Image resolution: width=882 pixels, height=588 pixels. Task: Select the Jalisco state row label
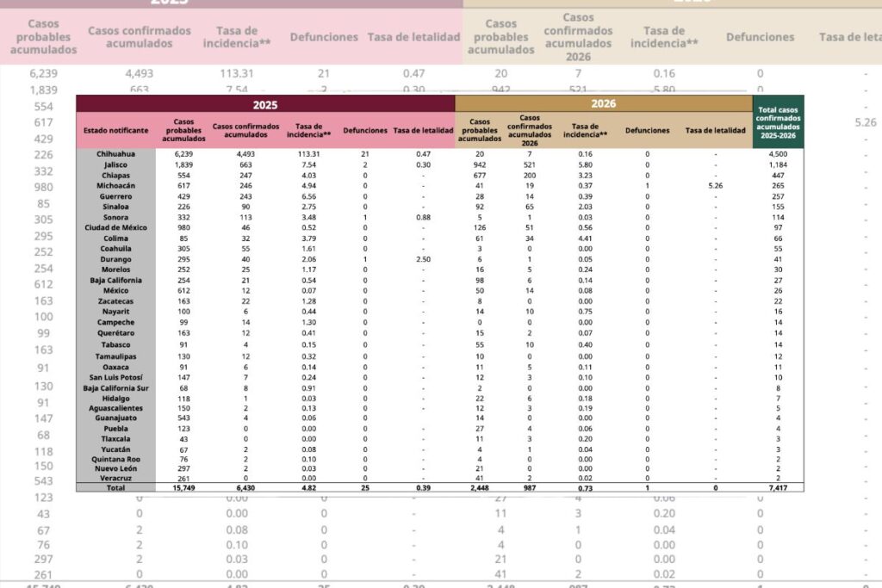(115, 164)
